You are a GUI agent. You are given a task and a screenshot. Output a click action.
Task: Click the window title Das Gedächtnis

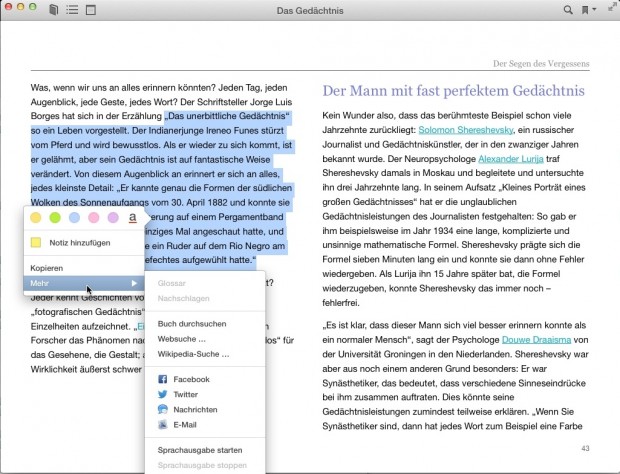(x=310, y=11)
